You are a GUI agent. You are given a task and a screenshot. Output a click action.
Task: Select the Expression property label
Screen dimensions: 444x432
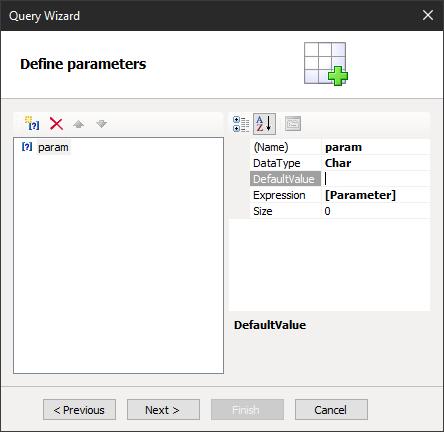[279, 195]
